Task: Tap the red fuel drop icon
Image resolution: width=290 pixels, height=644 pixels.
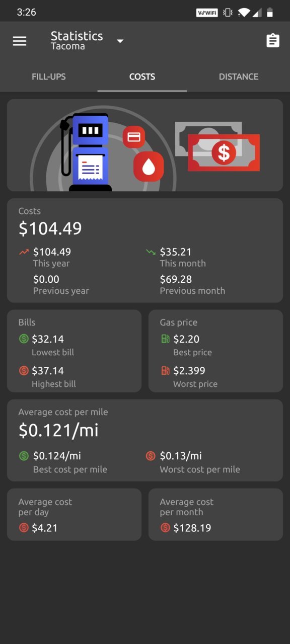Action: coord(149,167)
